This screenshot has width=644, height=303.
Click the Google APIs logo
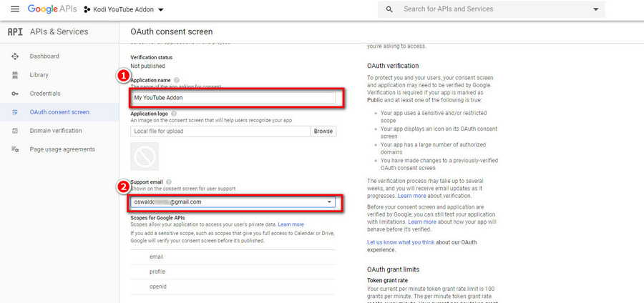tap(52, 9)
